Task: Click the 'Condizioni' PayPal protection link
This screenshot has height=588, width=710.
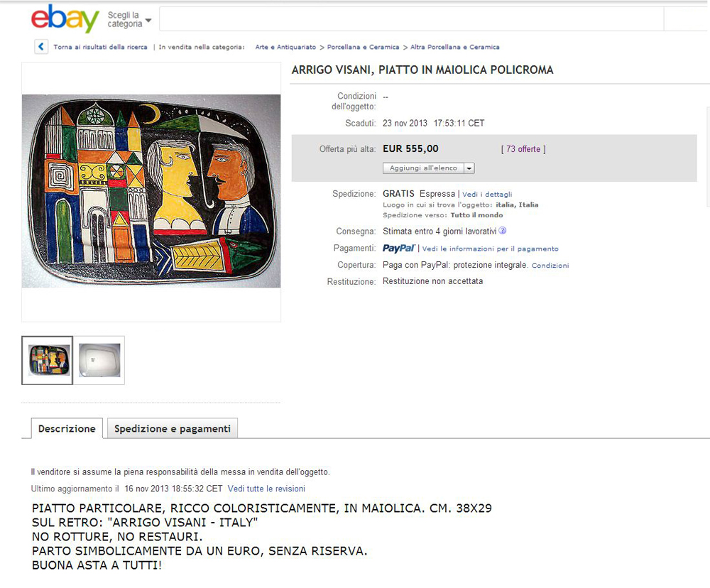Action: (550, 266)
